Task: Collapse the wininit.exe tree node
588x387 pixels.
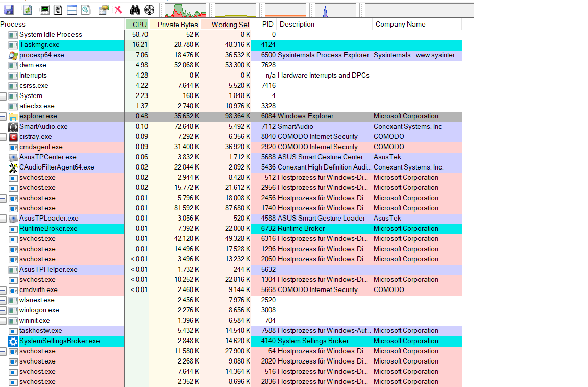Action: point(3,321)
